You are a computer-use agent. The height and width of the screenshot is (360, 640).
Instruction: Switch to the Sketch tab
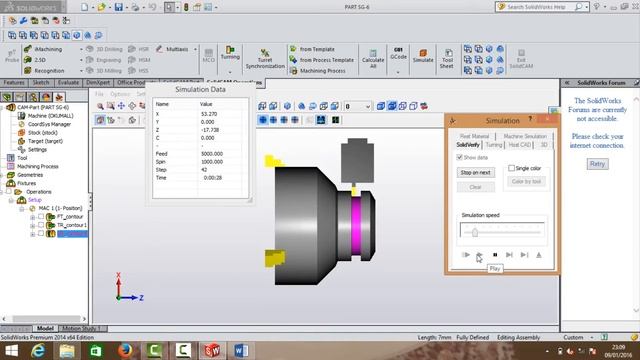click(x=40, y=82)
